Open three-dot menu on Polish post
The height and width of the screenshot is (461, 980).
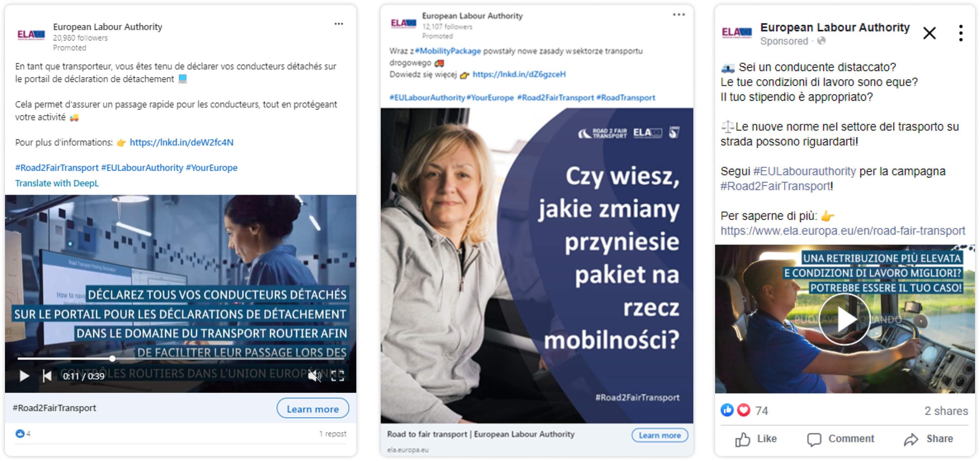click(679, 15)
